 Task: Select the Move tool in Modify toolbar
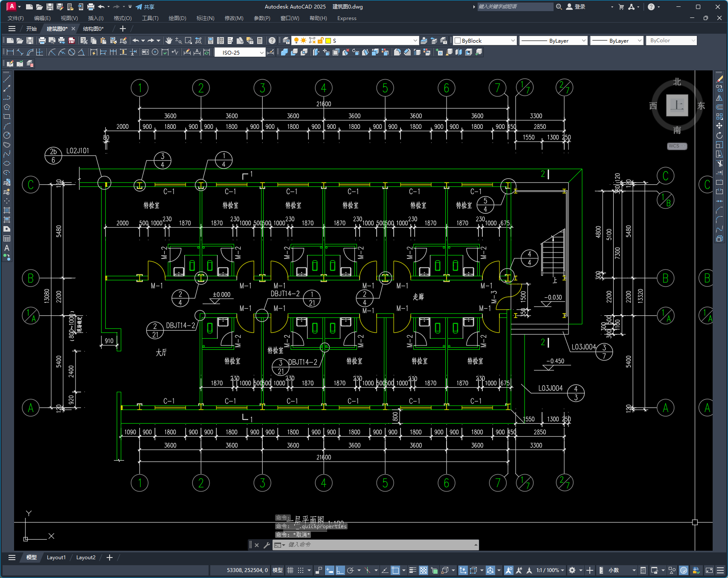point(719,126)
